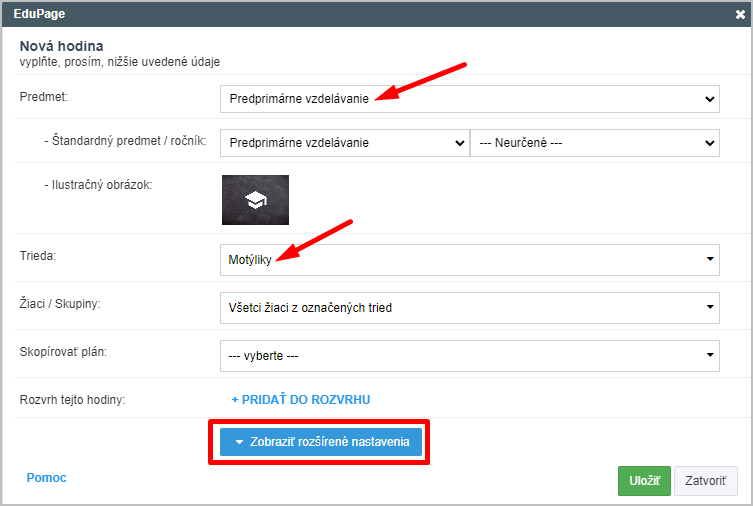Open the Žiaci / Skupiny selector
The height and width of the screenshot is (506, 753).
pos(470,308)
